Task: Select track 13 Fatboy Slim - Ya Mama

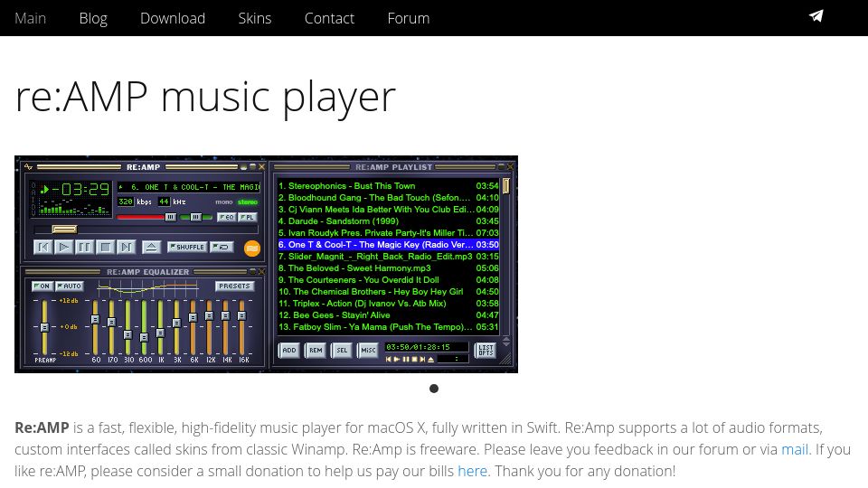Action: coord(388,326)
